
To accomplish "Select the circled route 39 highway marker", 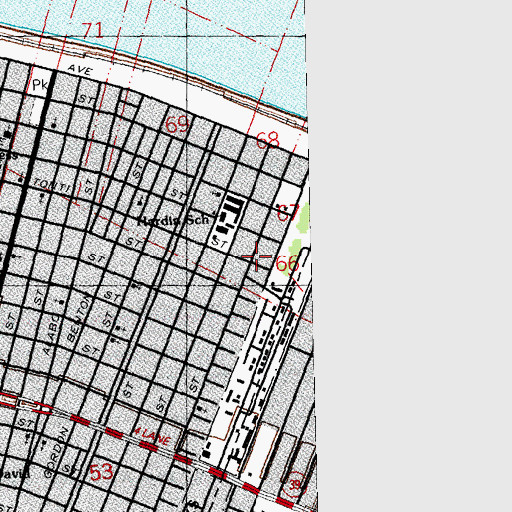I will (295, 484).
